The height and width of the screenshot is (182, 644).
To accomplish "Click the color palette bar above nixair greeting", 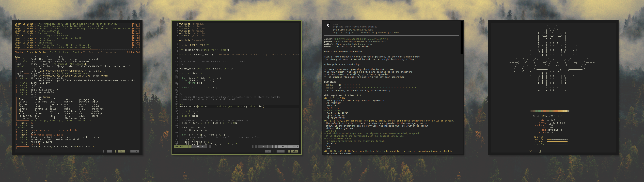I will pos(550,111).
